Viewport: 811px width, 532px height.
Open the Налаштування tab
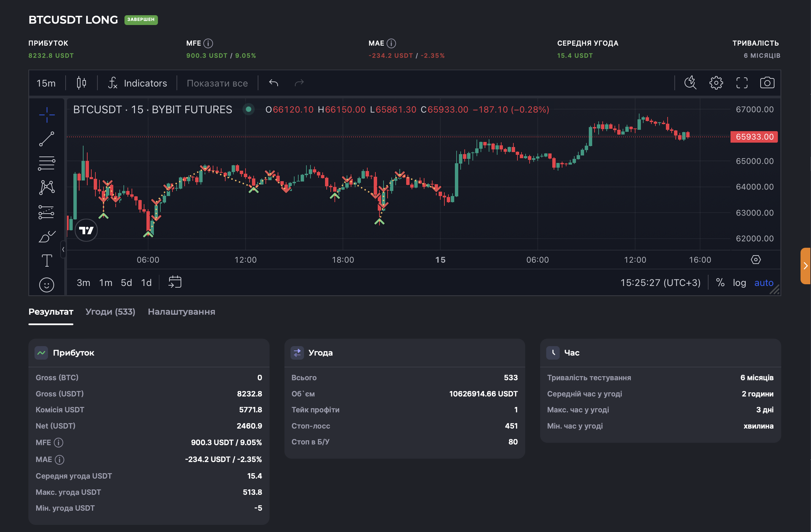181,312
